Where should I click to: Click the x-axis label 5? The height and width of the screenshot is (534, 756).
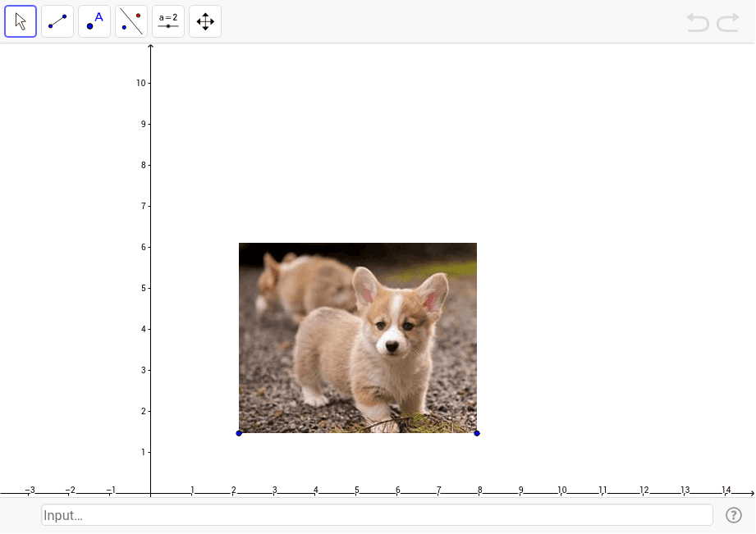357,490
